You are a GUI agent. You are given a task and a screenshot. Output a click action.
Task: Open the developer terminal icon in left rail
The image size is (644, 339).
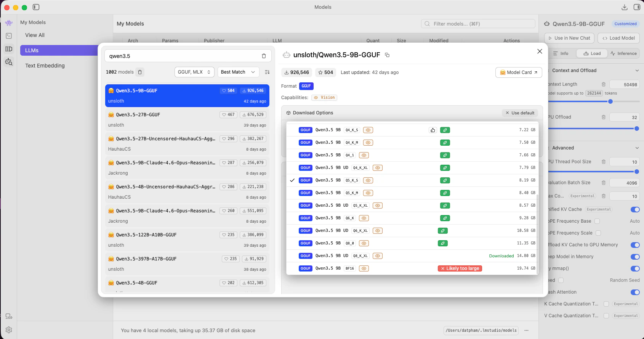pos(9,36)
